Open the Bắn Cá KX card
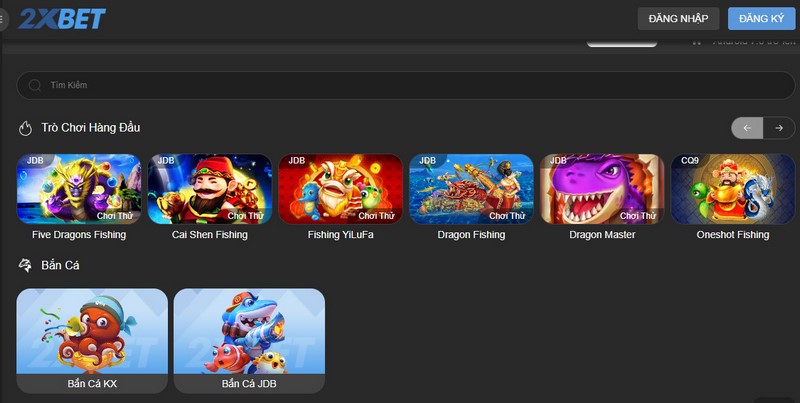Screen dimensions: 800x403 point(92,341)
